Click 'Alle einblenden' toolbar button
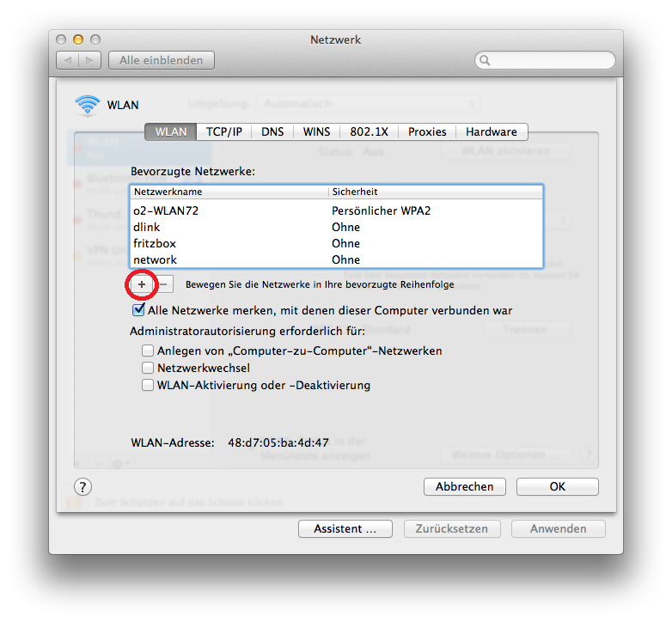 pos(162,60)
